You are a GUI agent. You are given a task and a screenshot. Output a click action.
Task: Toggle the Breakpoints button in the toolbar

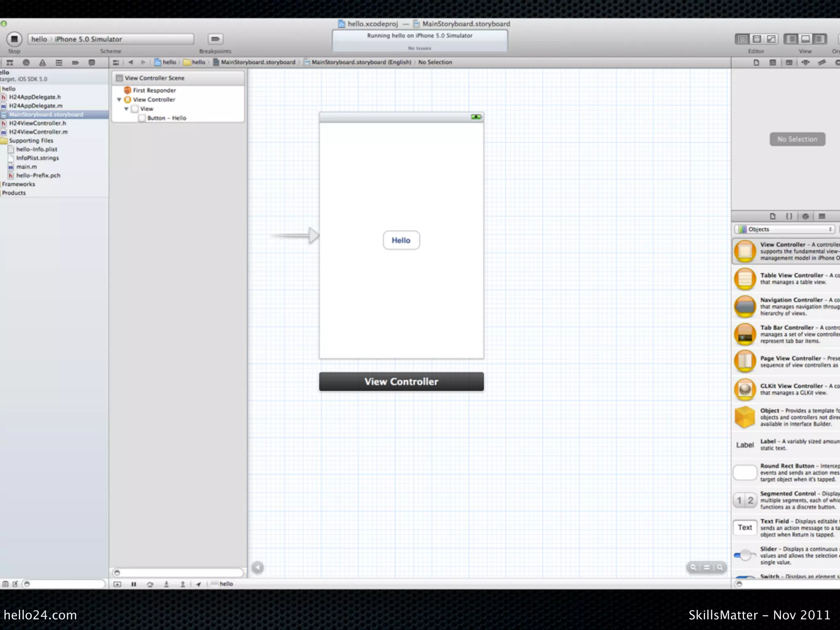point(215,39)
